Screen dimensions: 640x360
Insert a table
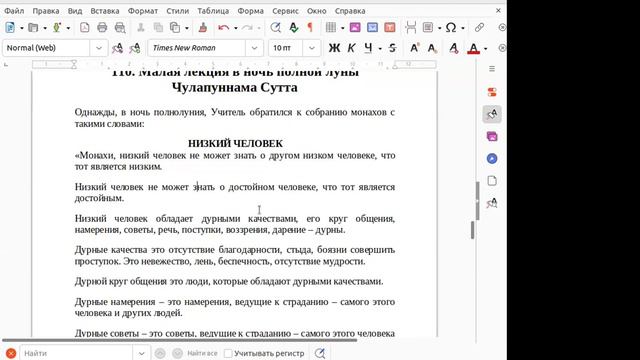coord(331,27)
